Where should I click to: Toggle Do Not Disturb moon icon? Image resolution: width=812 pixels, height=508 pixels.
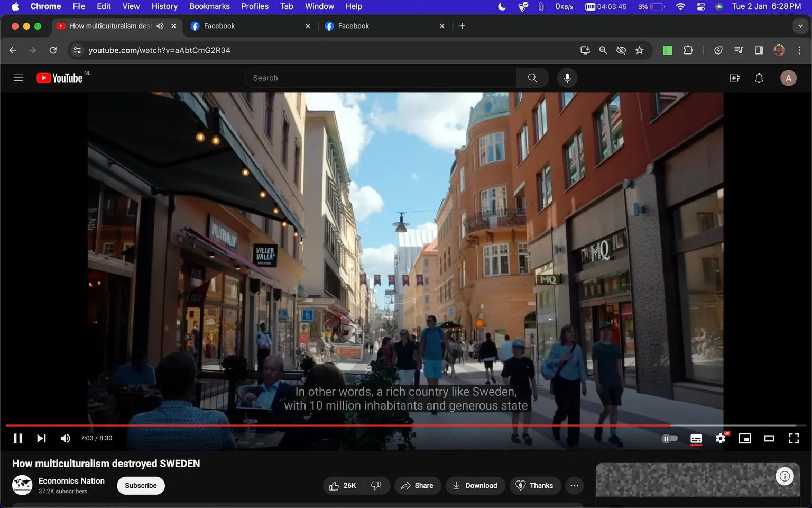tap(502, 6)
